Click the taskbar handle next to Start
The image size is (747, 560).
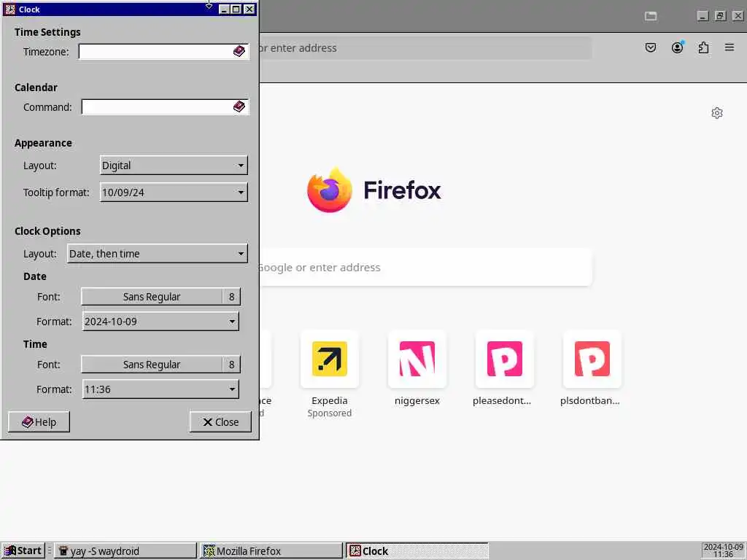pos(50,551)
